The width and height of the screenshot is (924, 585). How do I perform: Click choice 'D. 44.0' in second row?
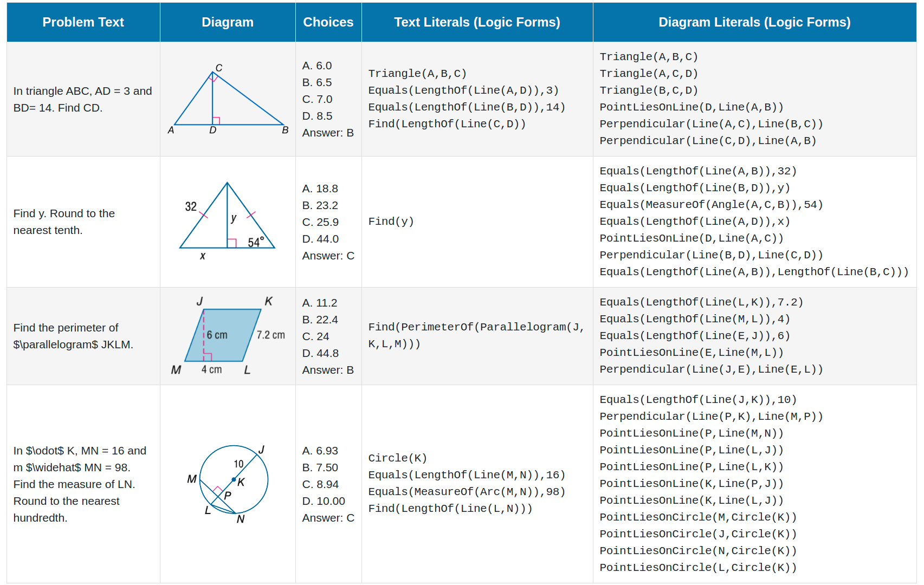[x=320, y=239]
